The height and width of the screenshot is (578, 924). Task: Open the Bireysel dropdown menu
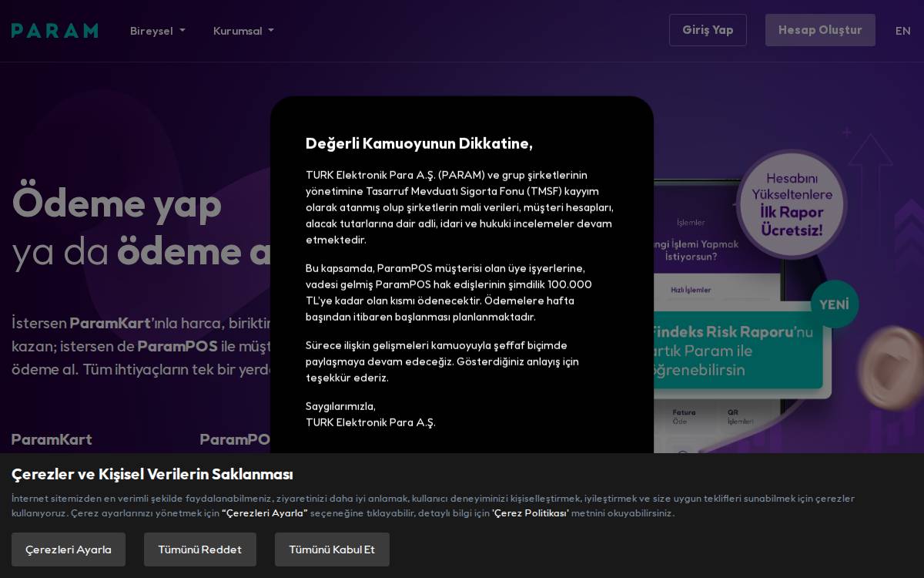(x=158, y=31)
